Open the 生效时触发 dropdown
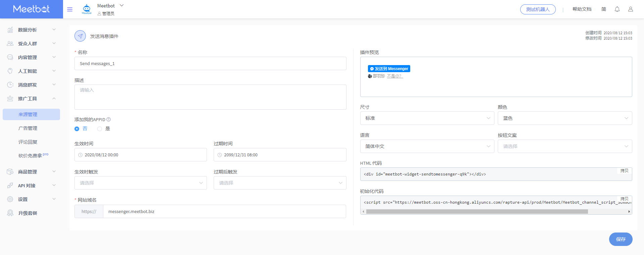Image resolution: width=644 pixels, height=255 pixels. coord(141,183)
